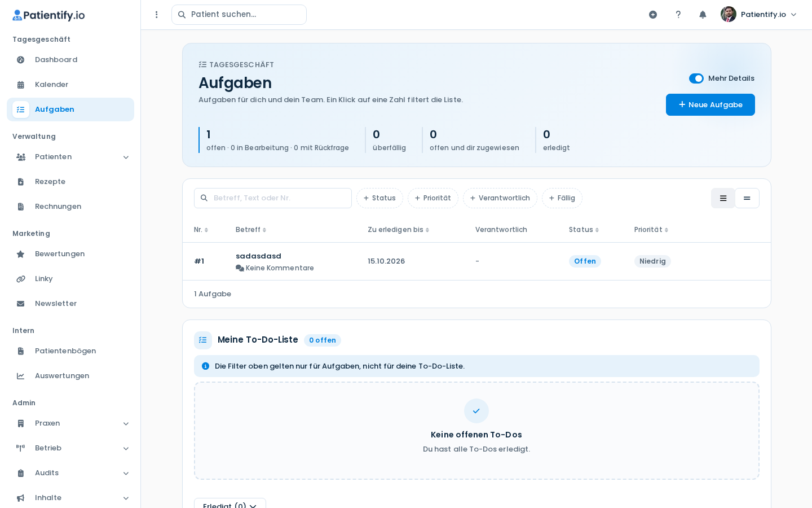The width and height of the screenshot is (812, 508).
Task: Expand the Praxen submenu
Action: (x=126, y=423)
